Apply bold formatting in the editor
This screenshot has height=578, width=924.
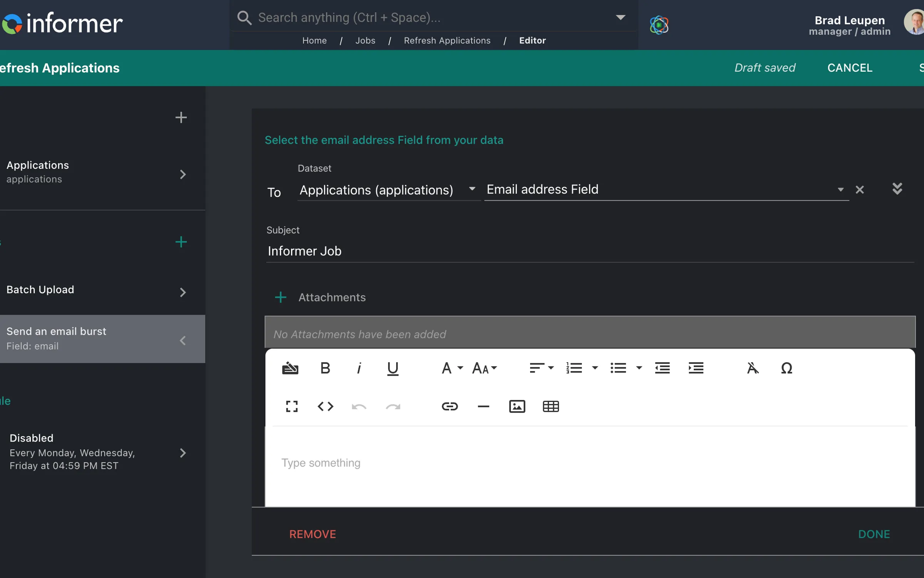(325, 368)
